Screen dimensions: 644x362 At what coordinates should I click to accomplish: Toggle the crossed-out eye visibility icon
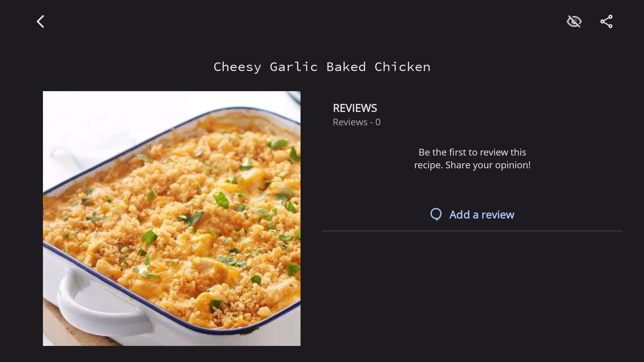tap(574, 21)
